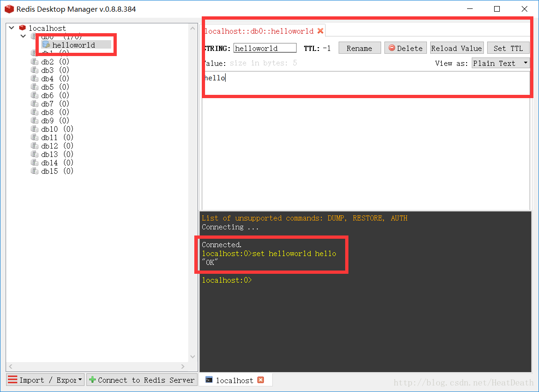
Task: Click the localhost server icon in the tree
Action: click(22, 28)
